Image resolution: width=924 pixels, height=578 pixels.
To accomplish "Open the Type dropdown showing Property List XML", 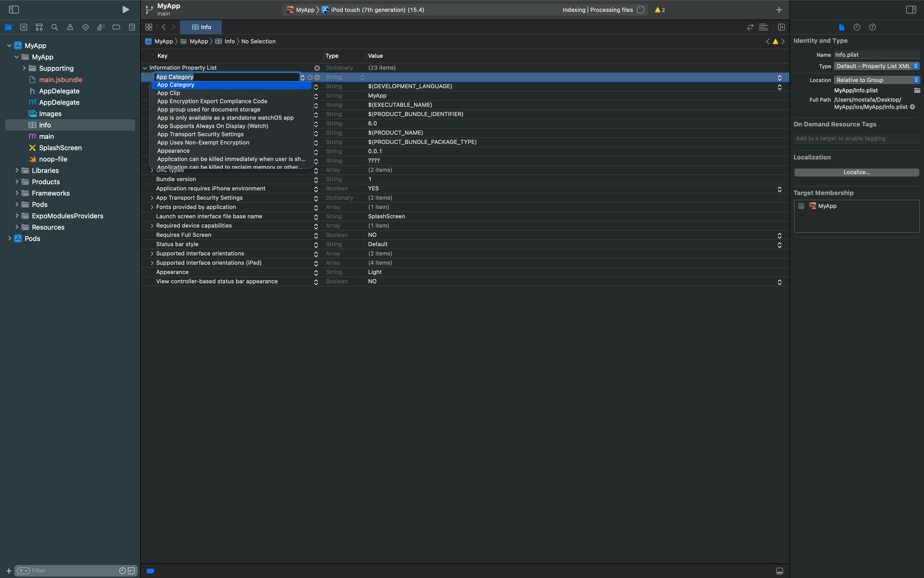I will 876,66.
